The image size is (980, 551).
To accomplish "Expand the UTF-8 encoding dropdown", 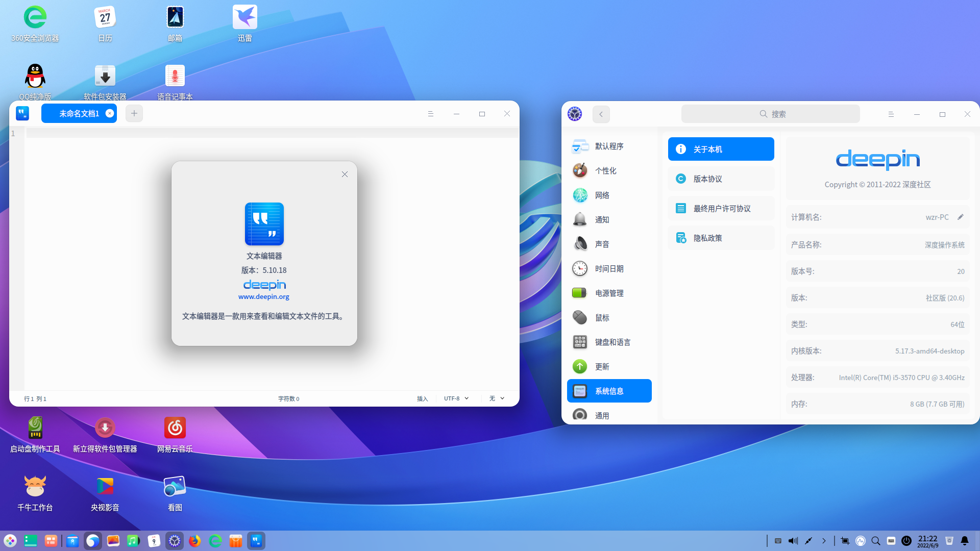I will coord(456,398).
